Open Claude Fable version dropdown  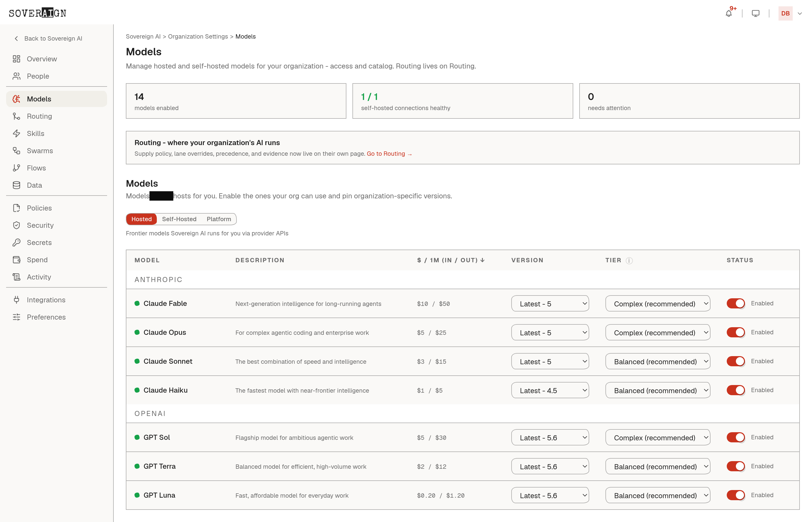(550, 303)
